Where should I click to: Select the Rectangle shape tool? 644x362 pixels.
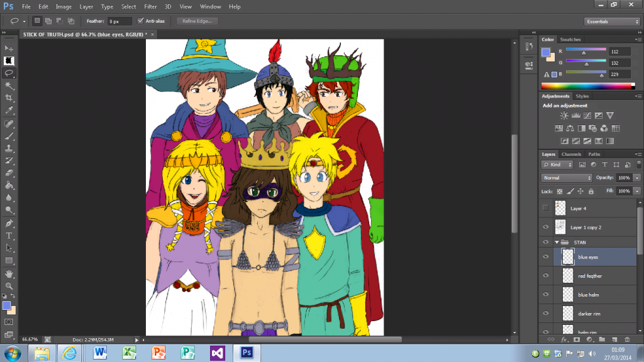pos(9,260)
